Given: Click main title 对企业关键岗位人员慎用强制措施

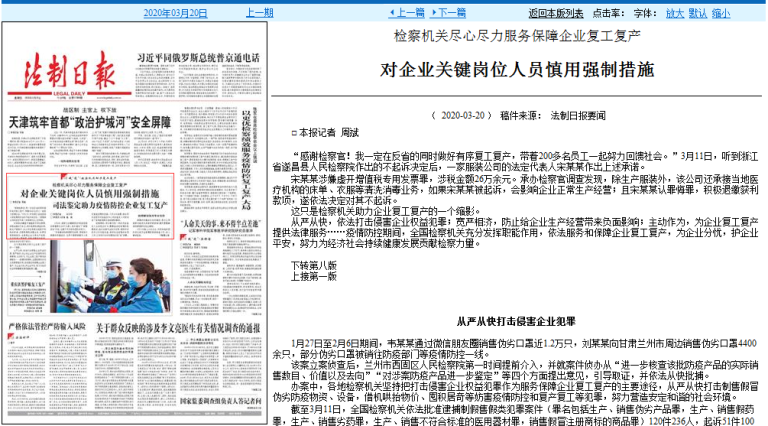Looking at the screenshot, I should point(517,70).
